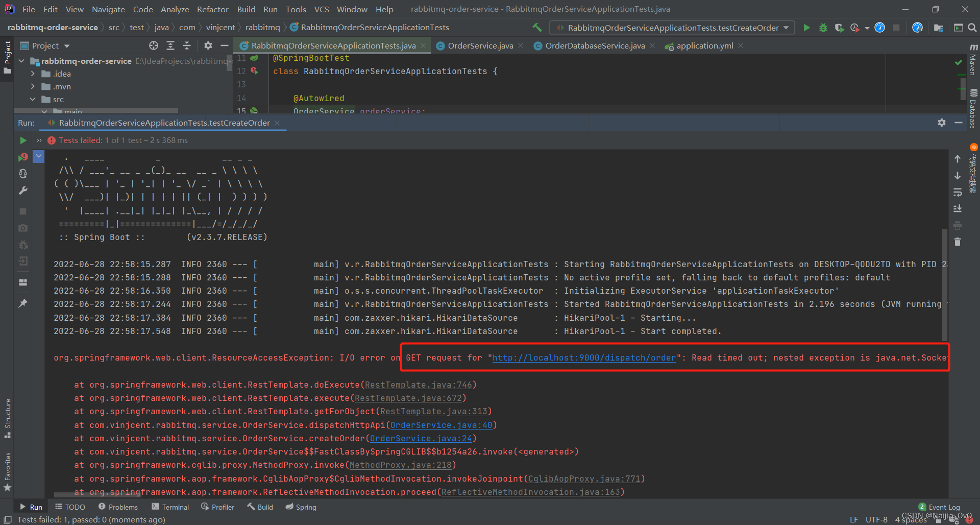980x525 pixels.
Task: Open the Event Log
Action: pos(939,507)
